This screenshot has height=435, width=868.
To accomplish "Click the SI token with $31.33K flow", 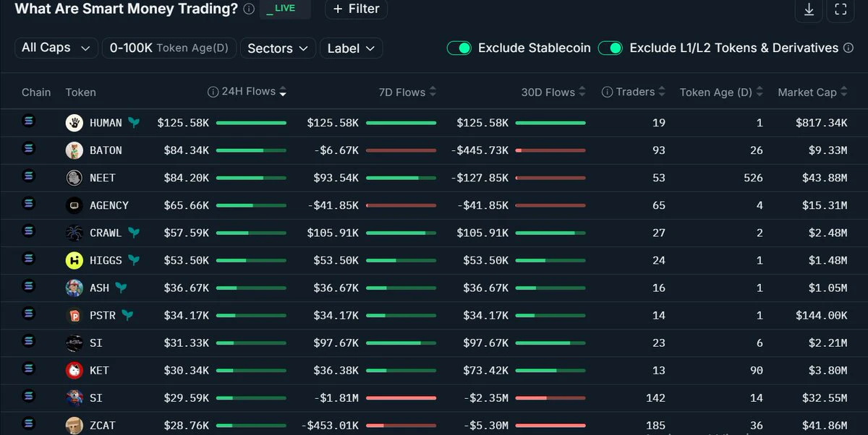I will [x=96, y=343].
